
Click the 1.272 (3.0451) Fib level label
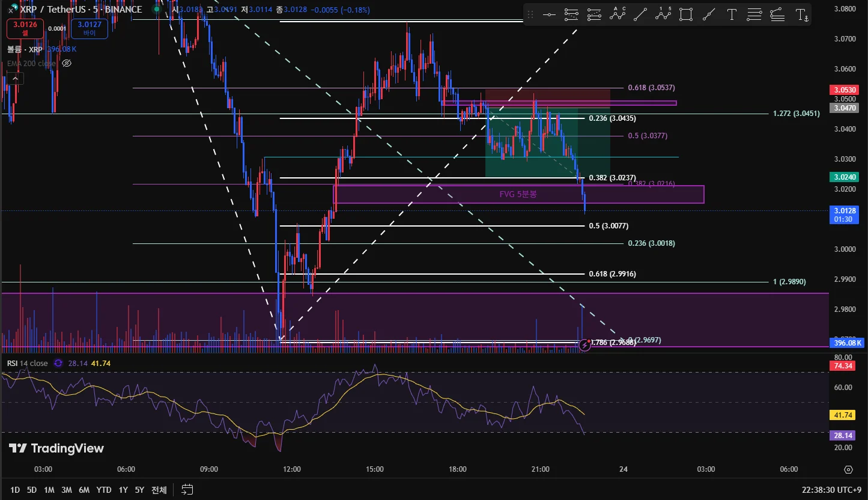point(797,113)
